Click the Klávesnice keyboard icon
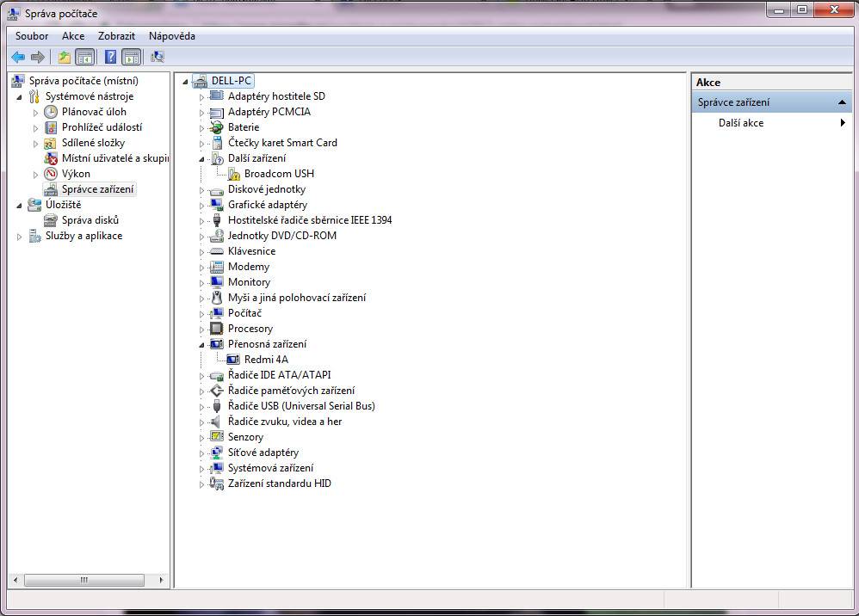This screenshot has width=859, height=616. point(217,250)
